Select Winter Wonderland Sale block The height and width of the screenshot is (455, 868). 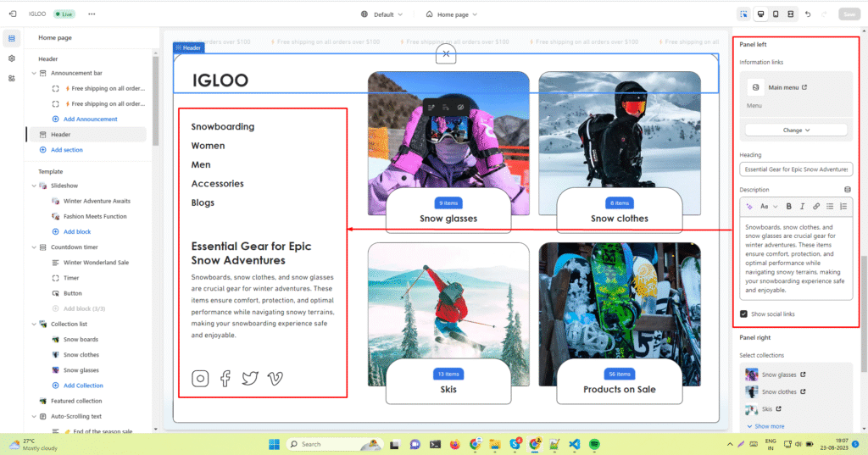pyautogui.click(x=96, y=263)
